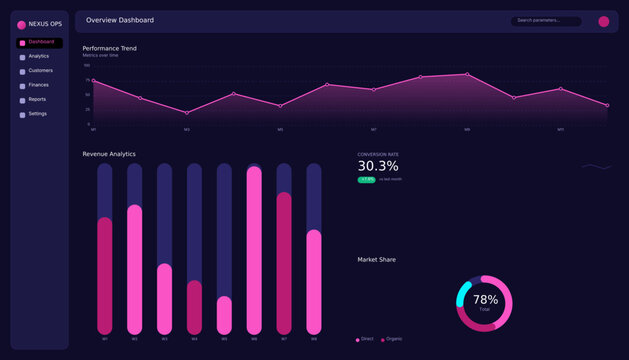Screen dimensions: 629x360
Task: Open the Reports page
Action: (x=39, y=100)
